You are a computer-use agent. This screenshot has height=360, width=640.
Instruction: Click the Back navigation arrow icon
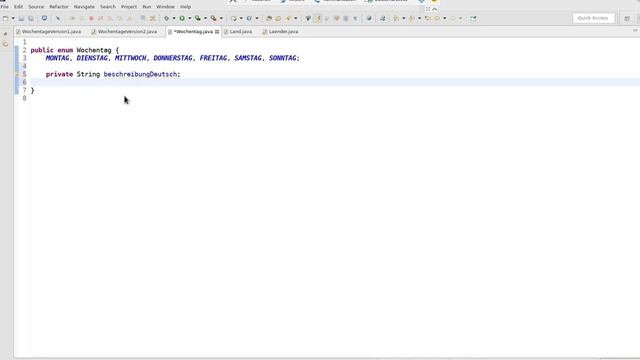[437, 18]
